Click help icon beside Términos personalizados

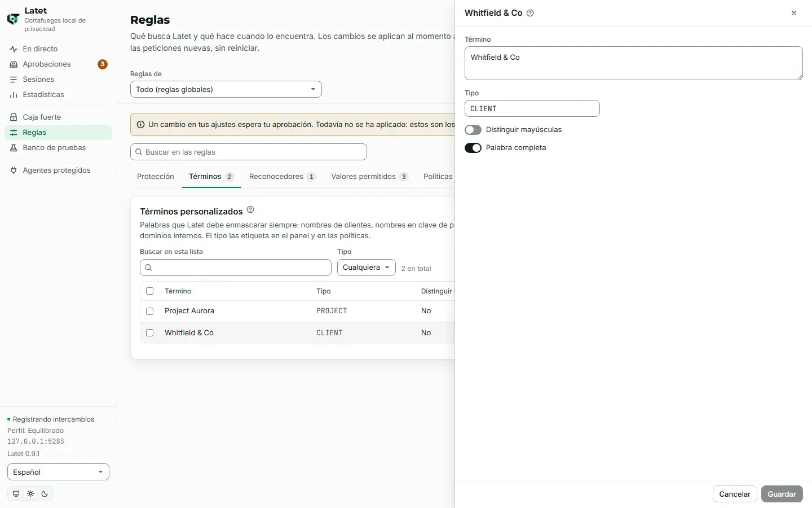[x=250, y=210]
